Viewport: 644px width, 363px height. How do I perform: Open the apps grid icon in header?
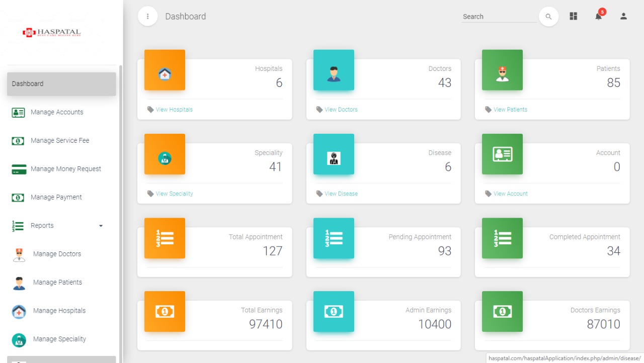click(x=573, y=16)
